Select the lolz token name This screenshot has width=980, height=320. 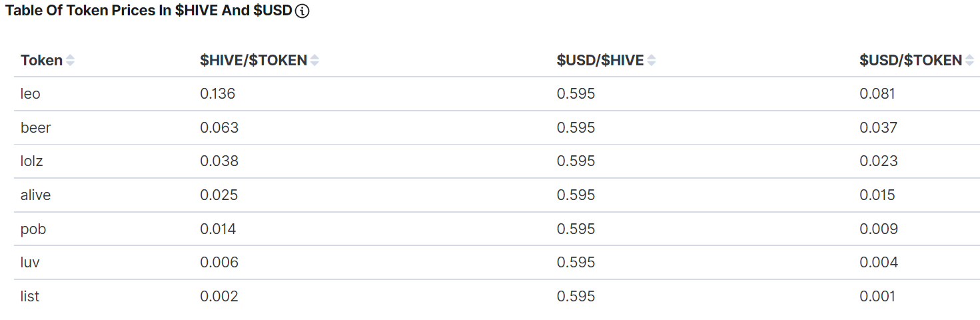[32, 161]
